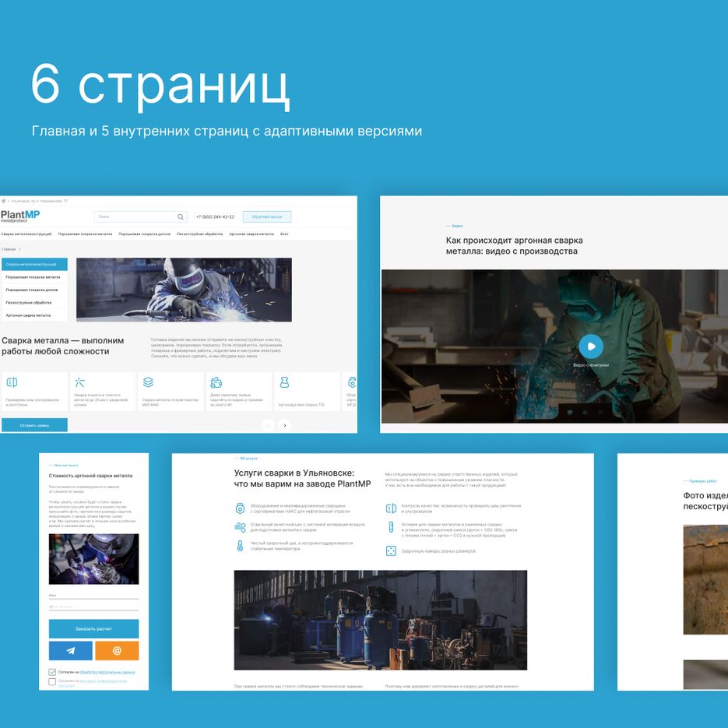
Task: Advance carousel with the next arrow
Action: [285, 425]
